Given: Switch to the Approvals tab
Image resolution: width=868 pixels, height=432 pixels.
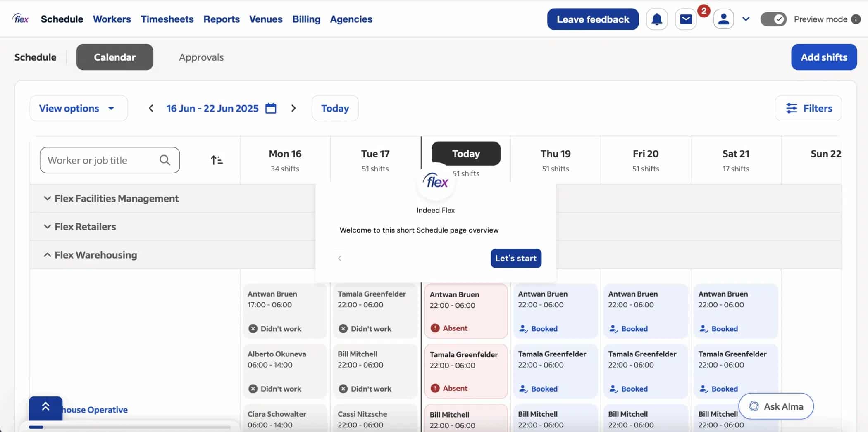Looking at the screenshot, I should coord(201,57).
